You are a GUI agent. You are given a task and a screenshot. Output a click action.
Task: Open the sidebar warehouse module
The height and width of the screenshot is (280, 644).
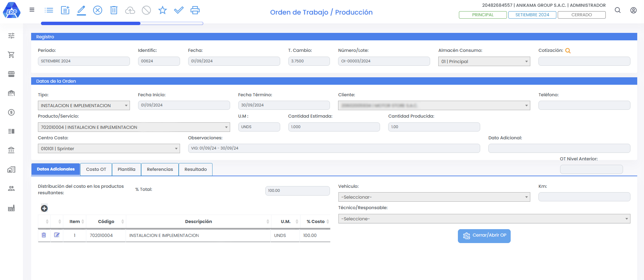(x=11, y=93)
